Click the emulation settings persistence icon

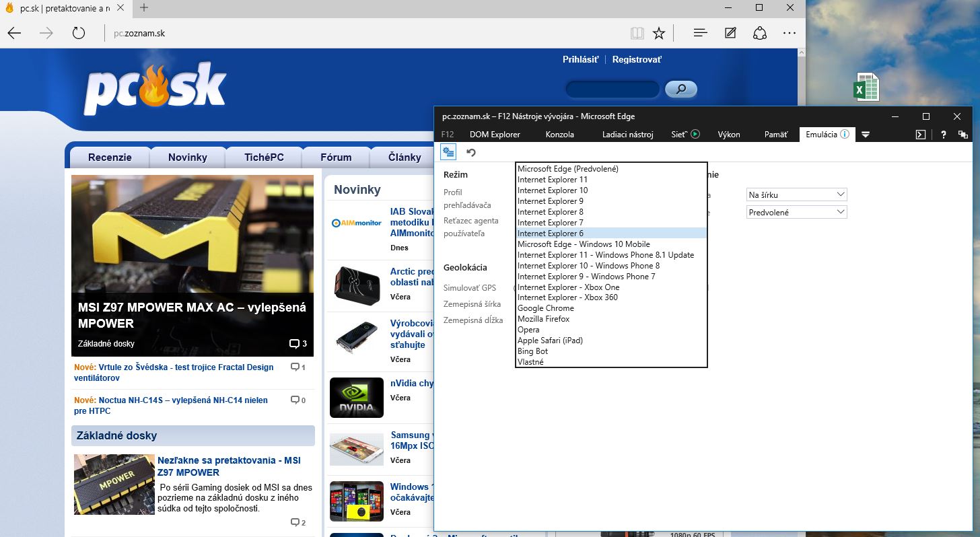[449, 152]
